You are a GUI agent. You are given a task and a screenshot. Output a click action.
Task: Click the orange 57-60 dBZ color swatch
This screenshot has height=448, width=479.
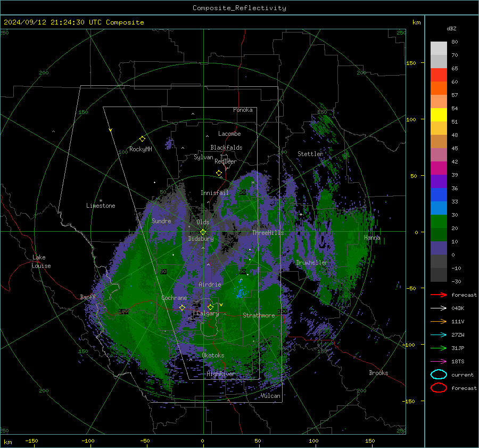439,88
